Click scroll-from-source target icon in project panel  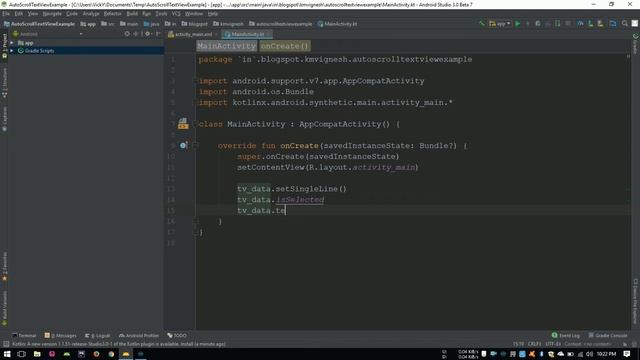[x=127, y=34]
